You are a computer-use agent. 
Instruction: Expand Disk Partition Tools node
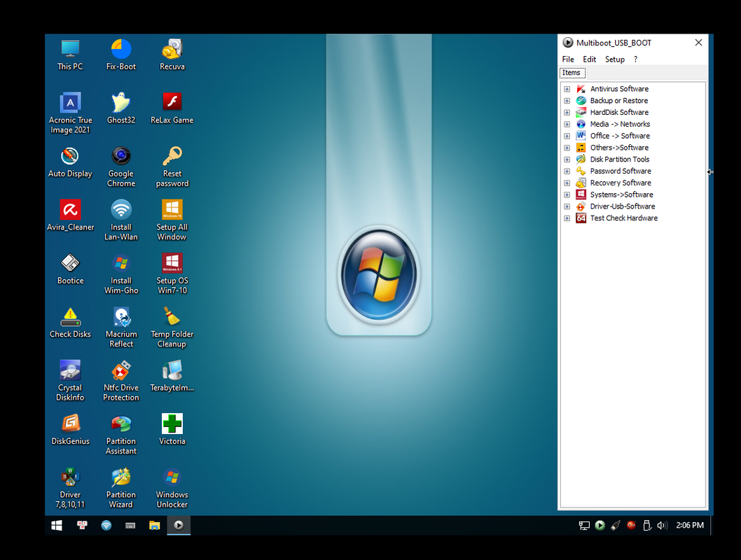(567, 160)
